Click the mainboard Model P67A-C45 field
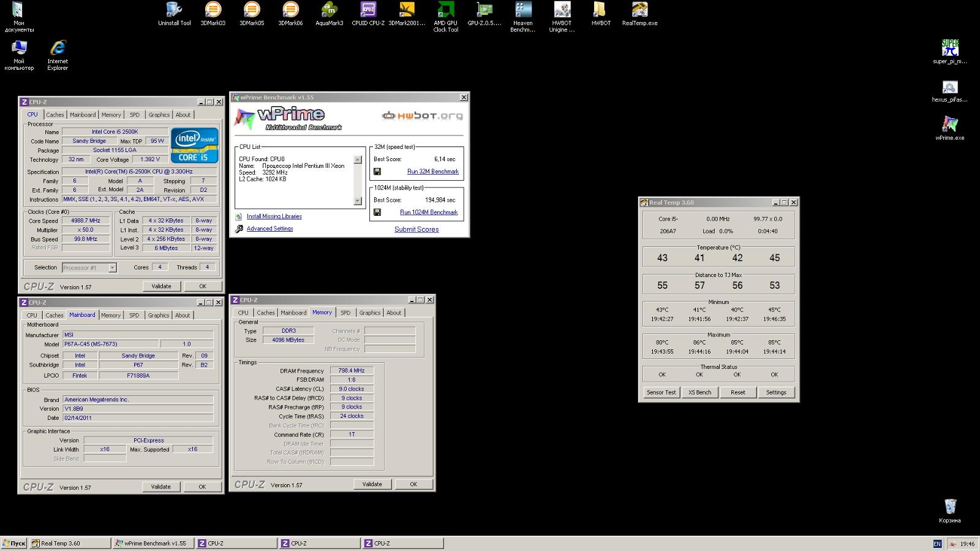Viewport: 980px width, 551px height. tap(110, 344)
